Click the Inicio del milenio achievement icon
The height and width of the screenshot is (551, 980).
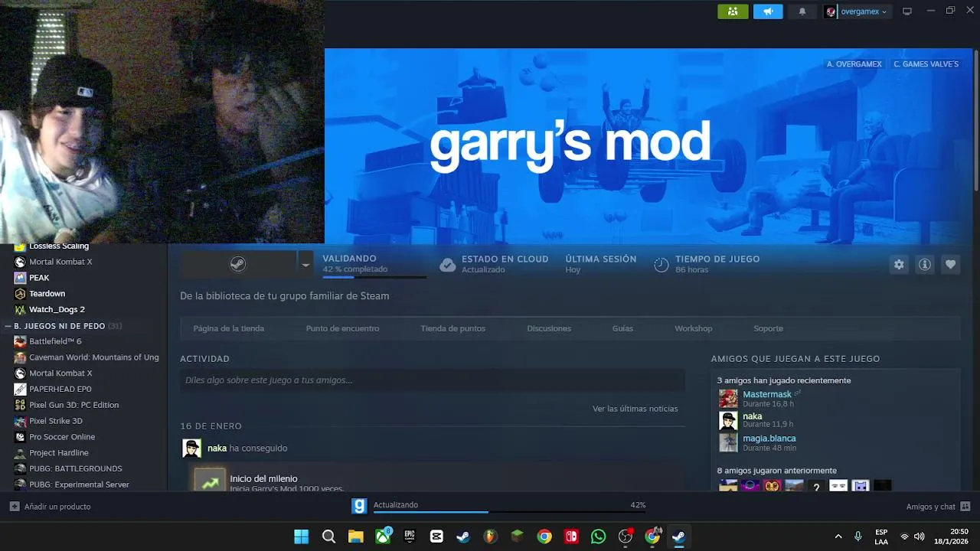point(210,480)
